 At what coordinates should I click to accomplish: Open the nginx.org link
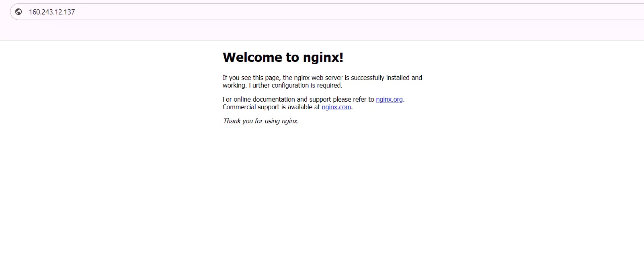tap(389, 99)
